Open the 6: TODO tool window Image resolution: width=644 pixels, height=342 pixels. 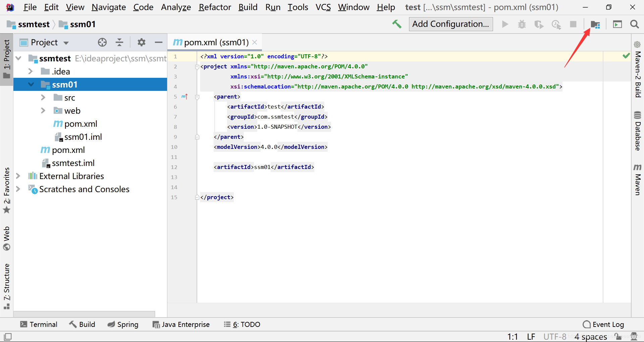click(242, 324)
